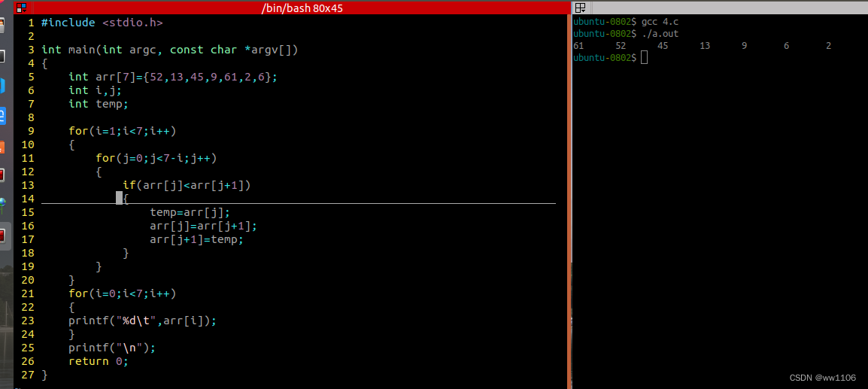Viewport: 868px width, 389px height.
Task: Click the '#include <stdio.h>' line
Action: click(102, 23)
